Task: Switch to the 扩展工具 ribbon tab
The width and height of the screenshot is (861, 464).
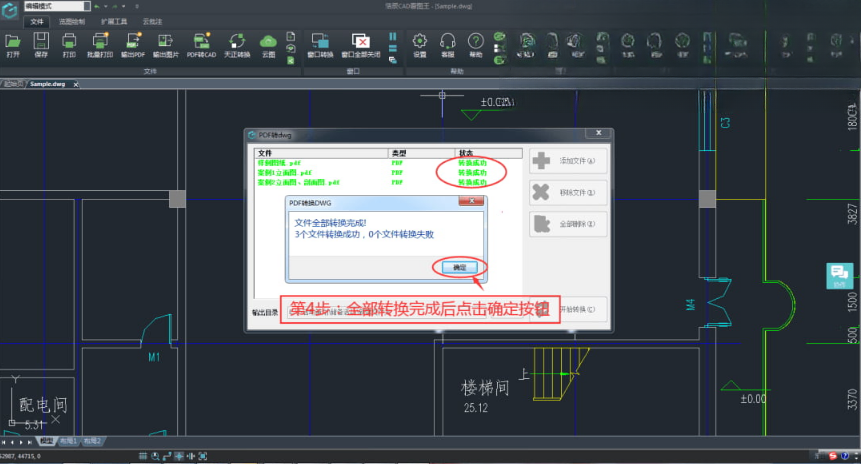Action: coord(114,21)
